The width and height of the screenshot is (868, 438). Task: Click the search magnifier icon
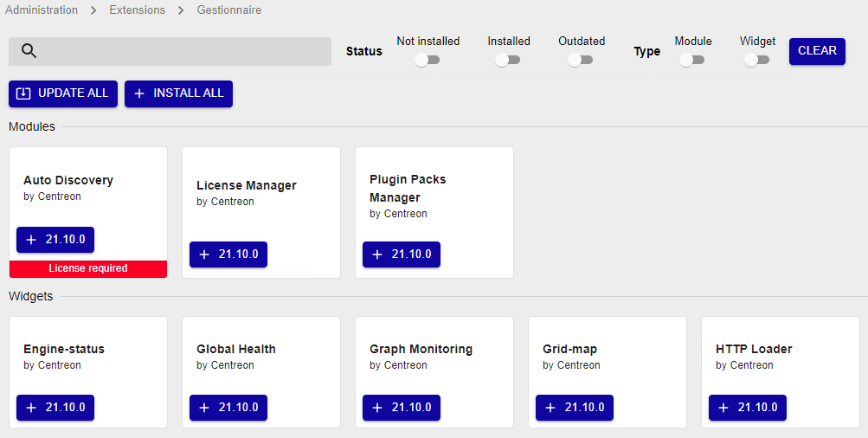(29, 51)
